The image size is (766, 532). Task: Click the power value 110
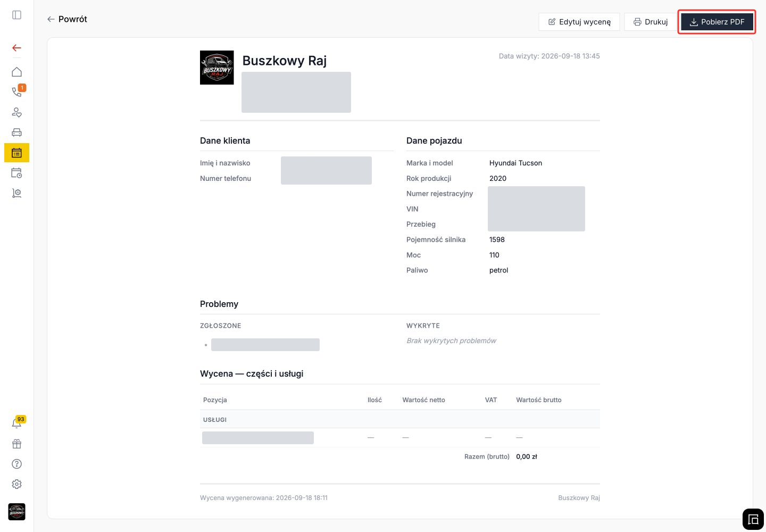[494, 255]
